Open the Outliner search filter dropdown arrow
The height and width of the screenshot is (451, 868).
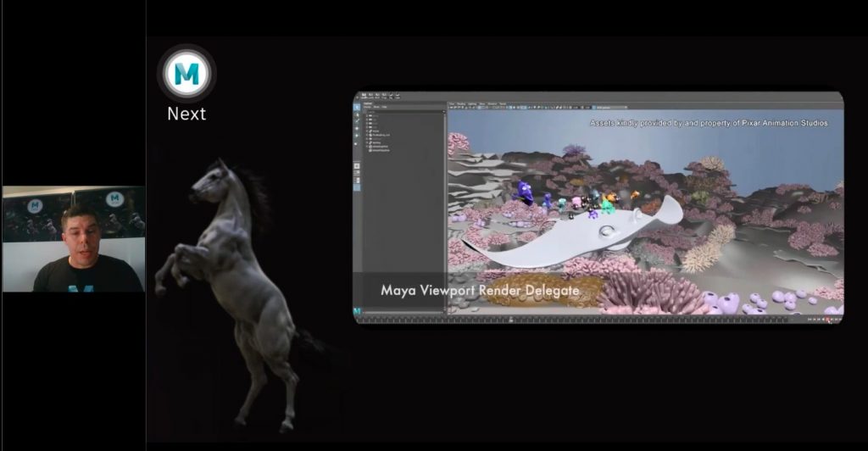[x=444, y=111]
